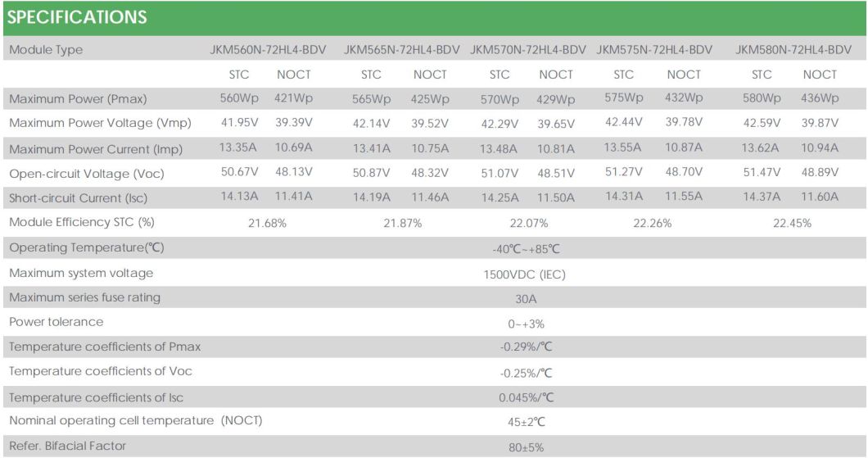This screenshot has height=458, width=868.
Task: Select the Power tolerance row label
Action: [57, 322]
